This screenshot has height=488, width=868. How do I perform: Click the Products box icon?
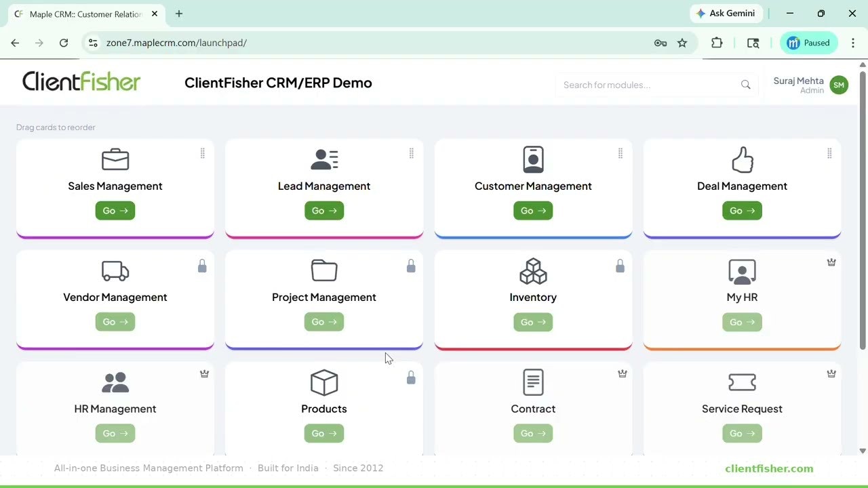tap(324, 383)
